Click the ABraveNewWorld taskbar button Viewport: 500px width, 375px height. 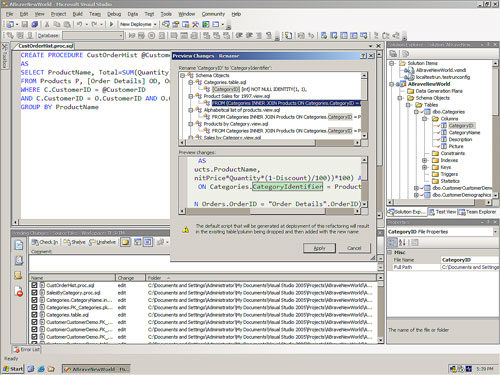[96, 369]
